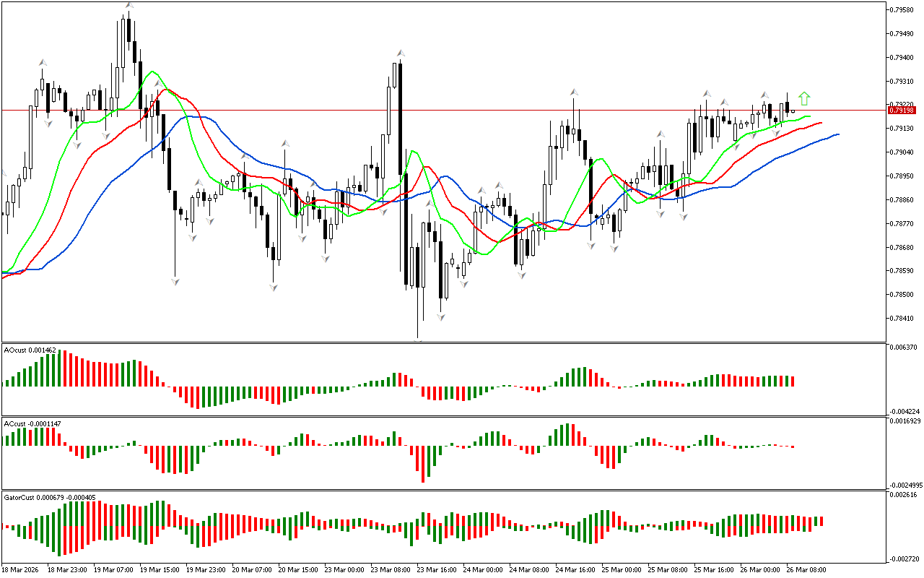Click the tallest red bar in AOcust histogram
This screenshot has width=924, height=578.
(64, 368)
